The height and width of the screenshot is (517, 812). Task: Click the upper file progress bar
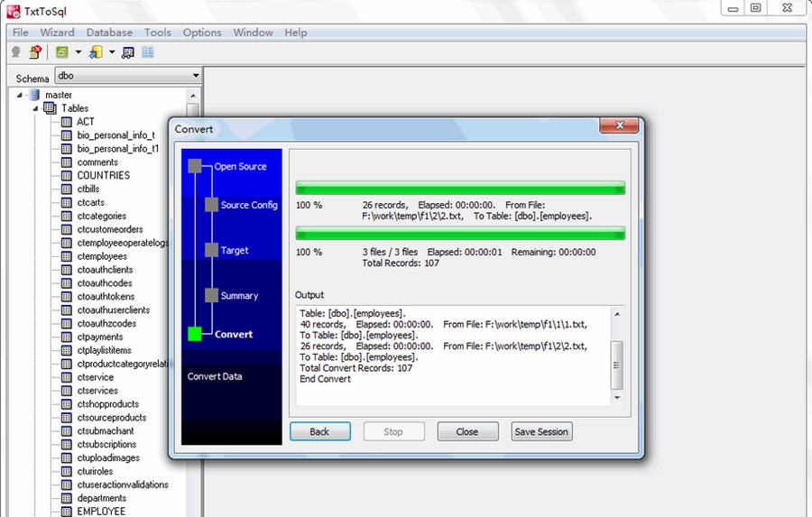(460, 188)
